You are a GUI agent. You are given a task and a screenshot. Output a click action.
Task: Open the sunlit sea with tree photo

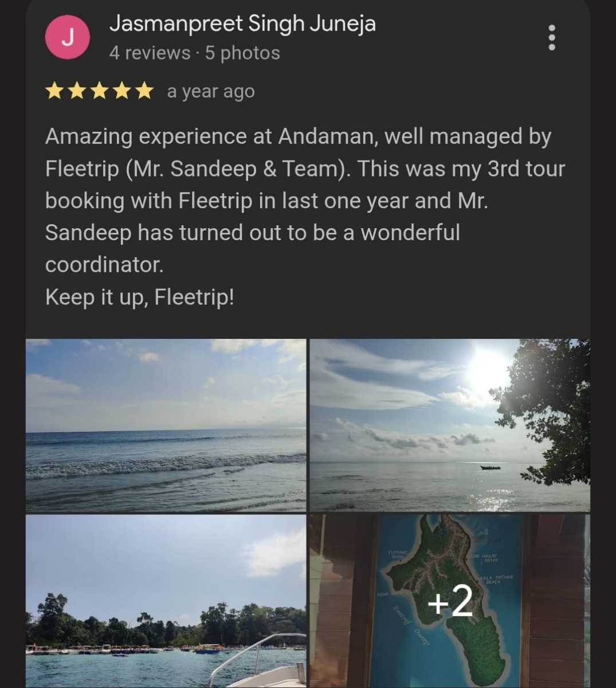pos(450,425)
